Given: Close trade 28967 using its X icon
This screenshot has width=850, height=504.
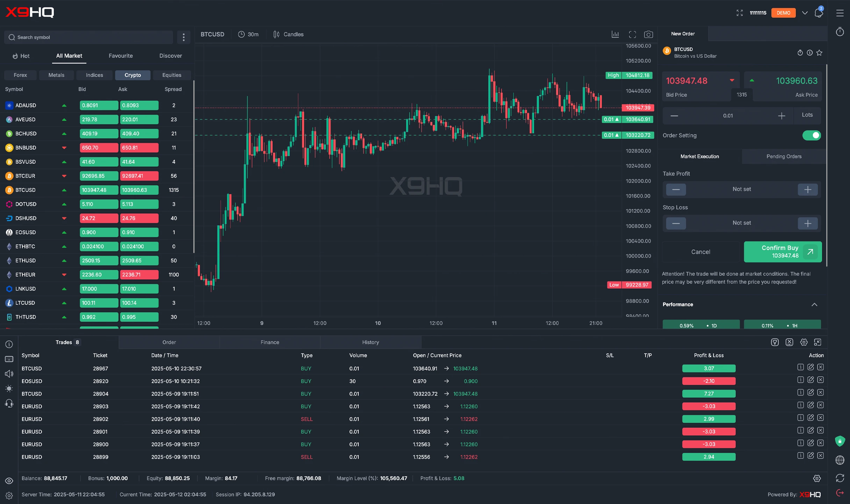Looking at the screenshot, I should (x=821, y=367).
